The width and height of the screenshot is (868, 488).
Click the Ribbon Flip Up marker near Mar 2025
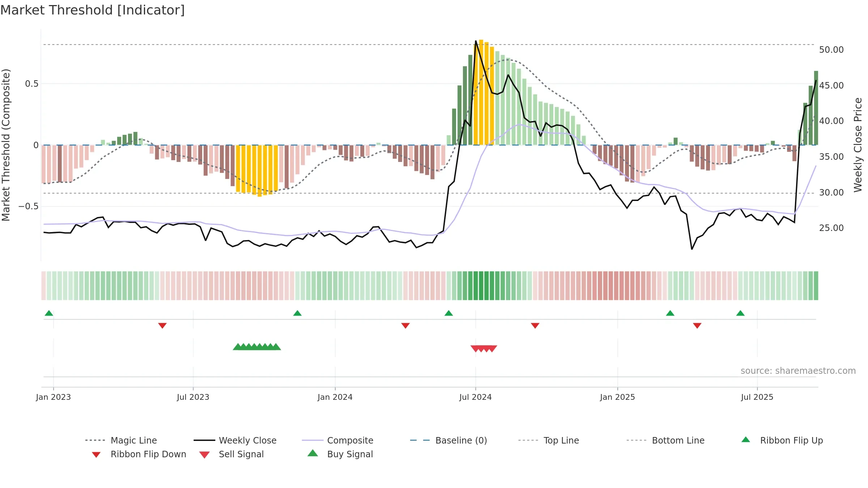(670, 313)
